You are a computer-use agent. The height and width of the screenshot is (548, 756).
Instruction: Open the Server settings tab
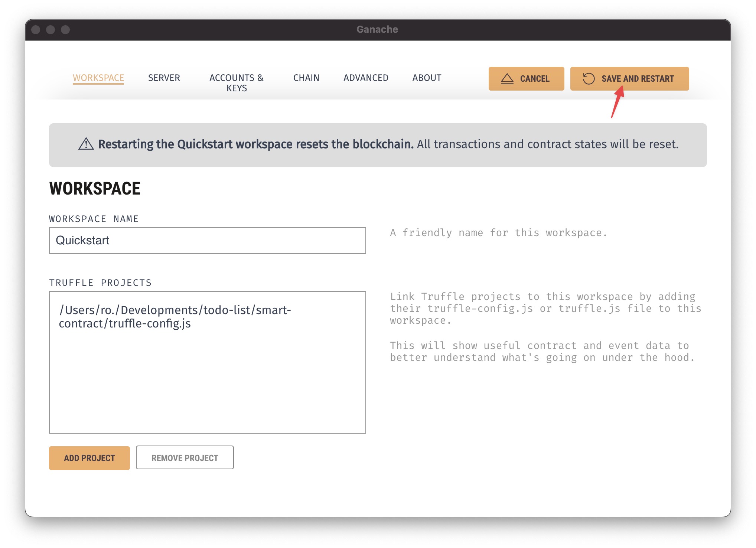[x=164, y=78]
